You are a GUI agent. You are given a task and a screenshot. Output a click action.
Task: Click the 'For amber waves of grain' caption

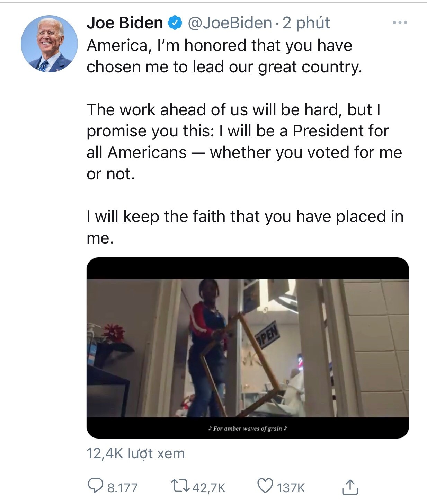coord(248,428)
